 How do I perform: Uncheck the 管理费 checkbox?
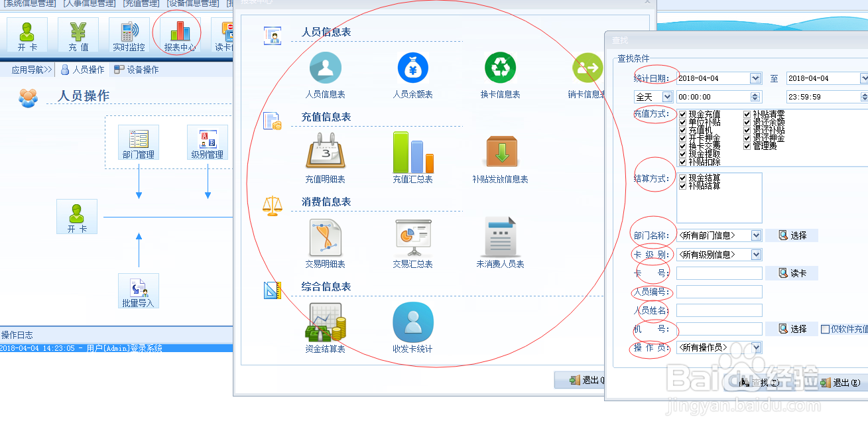click(747, 146)
